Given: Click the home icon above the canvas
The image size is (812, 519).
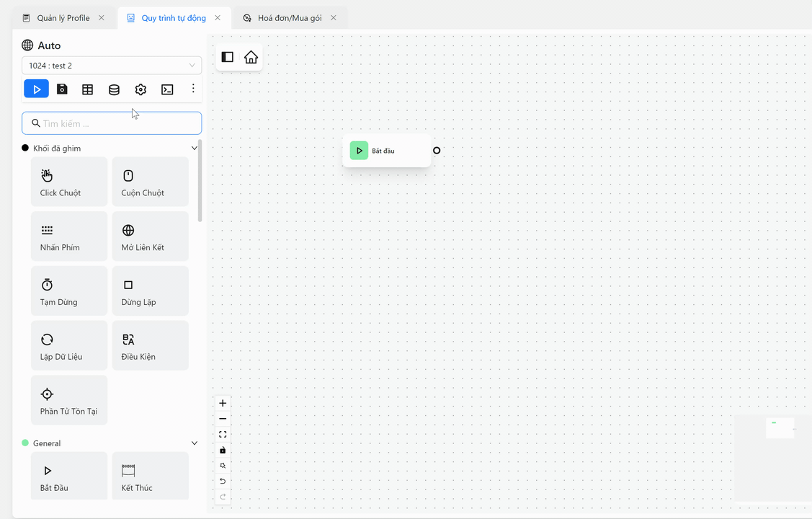Looking at the screenshot, I should [251, 57].
